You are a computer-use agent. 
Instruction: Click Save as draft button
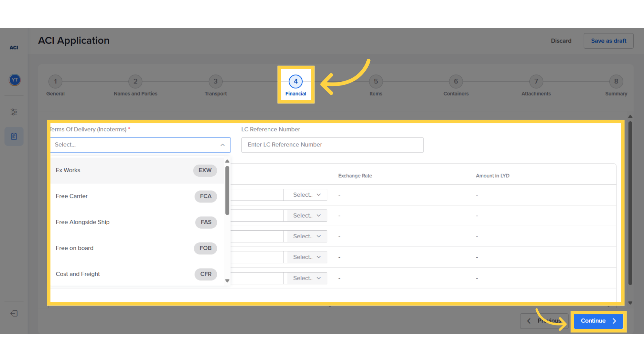click(608, 41)
